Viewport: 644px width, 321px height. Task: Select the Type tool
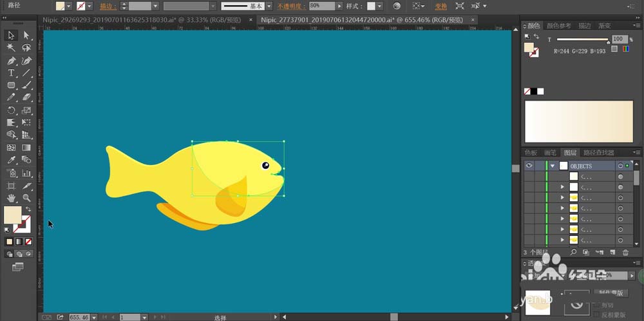click(x=11, y=73)
